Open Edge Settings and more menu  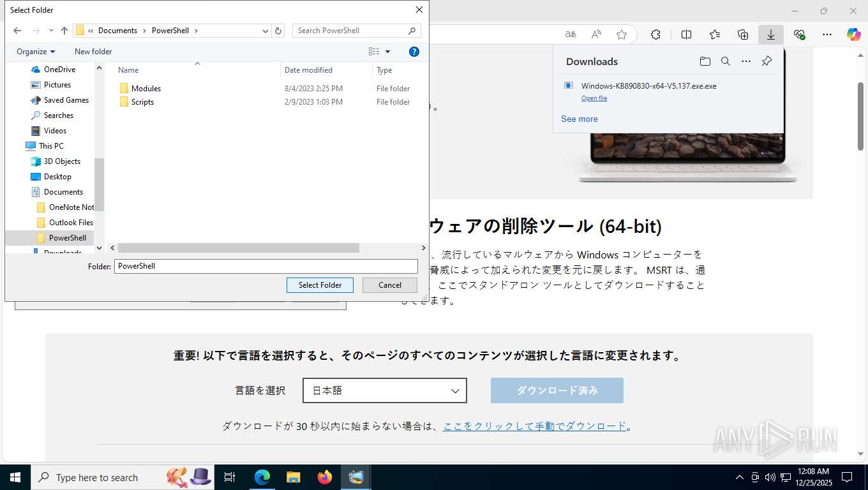(x=827, y=34)
